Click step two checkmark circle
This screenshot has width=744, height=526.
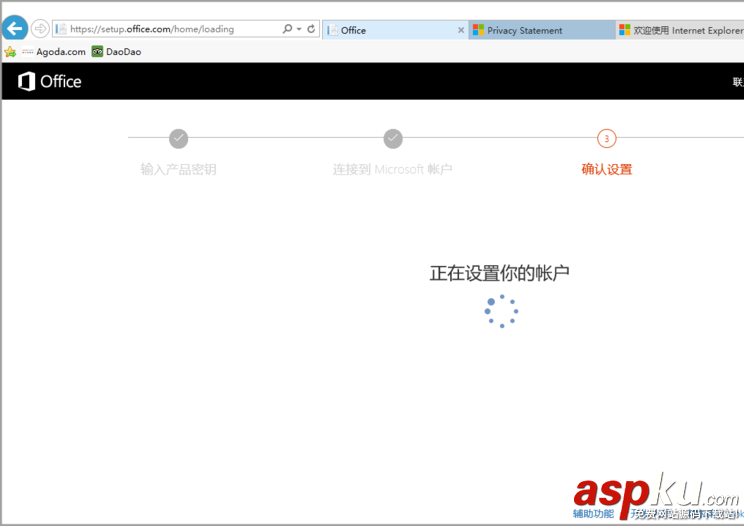click(393, 138)
